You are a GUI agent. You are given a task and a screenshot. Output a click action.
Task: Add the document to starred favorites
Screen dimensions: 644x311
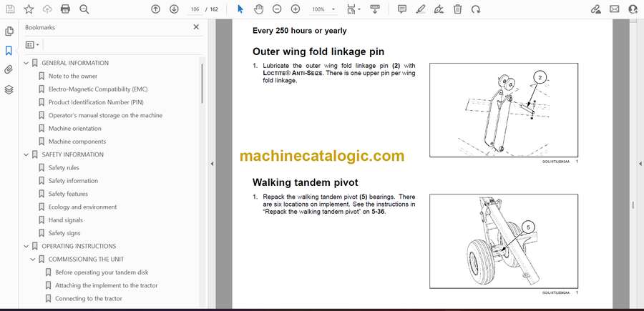(29, 9)
